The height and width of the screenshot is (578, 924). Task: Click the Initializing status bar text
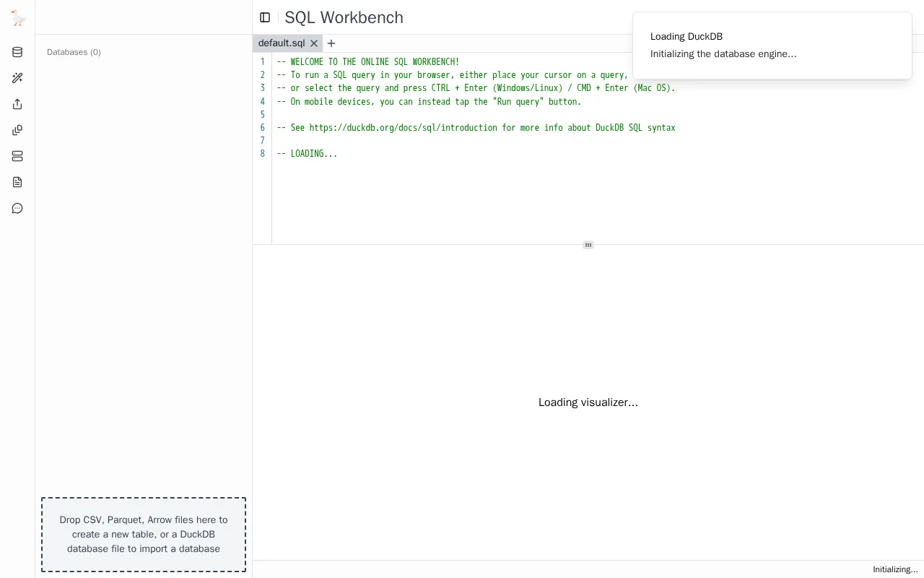[895, 569]
